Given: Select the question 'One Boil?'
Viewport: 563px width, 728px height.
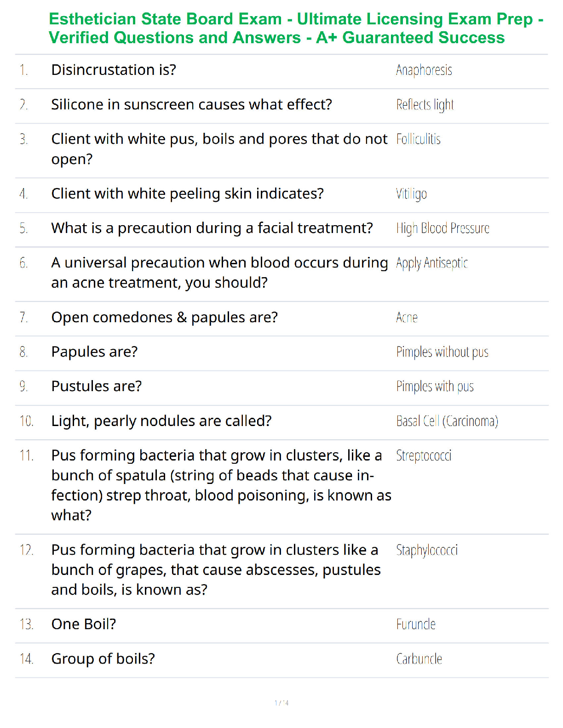Looking at the screenshot, I should coord(84,624).
